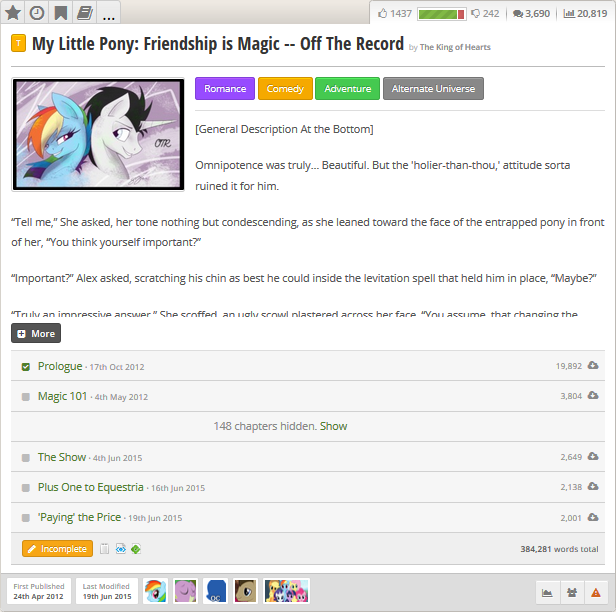
Task: Mark Magic 101 chapter as read
Action: coord(26,397)
